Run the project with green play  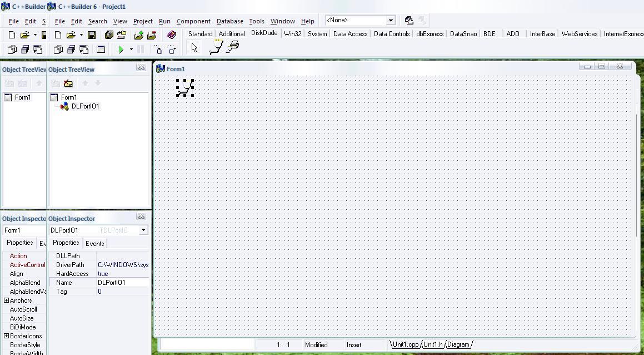tap(121, 50)
